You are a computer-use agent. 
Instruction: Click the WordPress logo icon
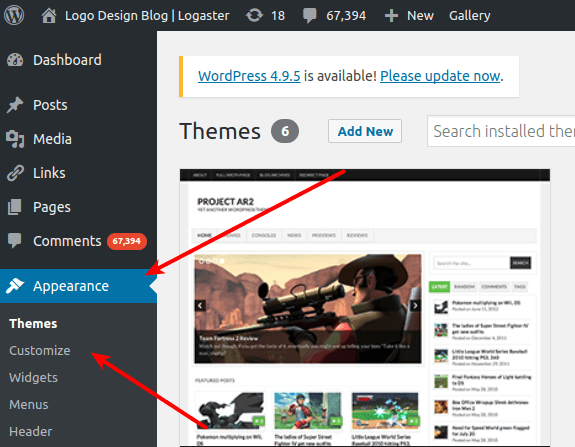14,15
